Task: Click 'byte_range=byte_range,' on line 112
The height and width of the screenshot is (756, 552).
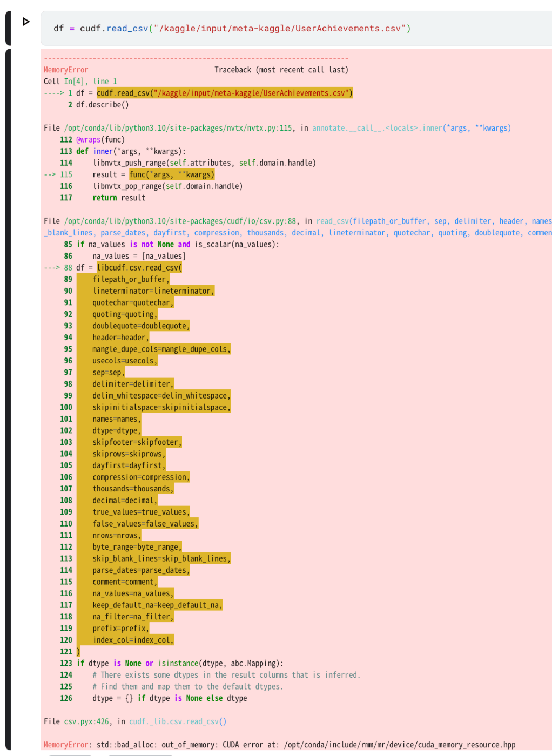Action: coord(137,547)
